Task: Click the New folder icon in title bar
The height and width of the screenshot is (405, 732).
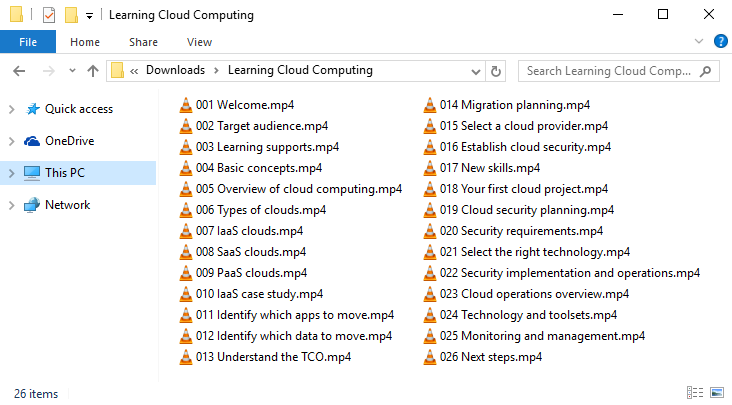Action: point(71,15)
